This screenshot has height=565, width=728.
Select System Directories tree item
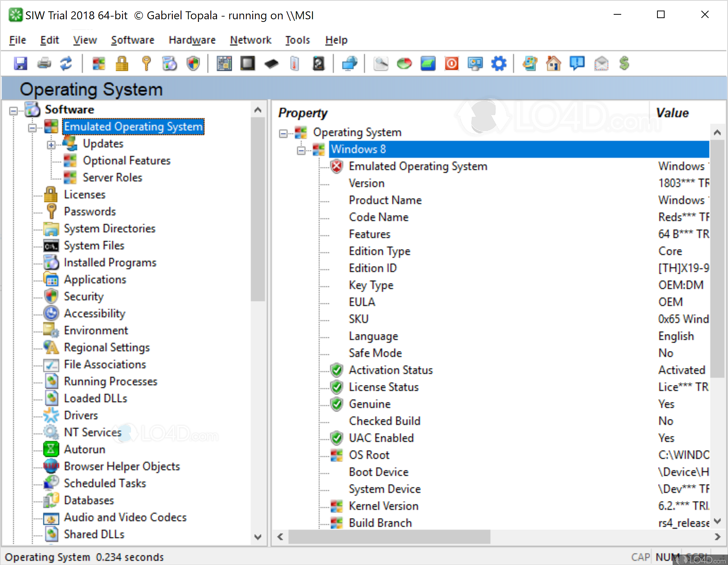(109, 228)
